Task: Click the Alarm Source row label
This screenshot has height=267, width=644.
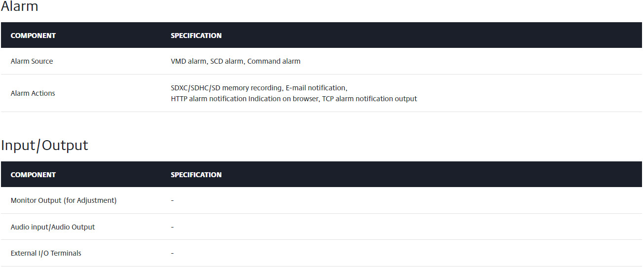Action: tap(32, 61)
